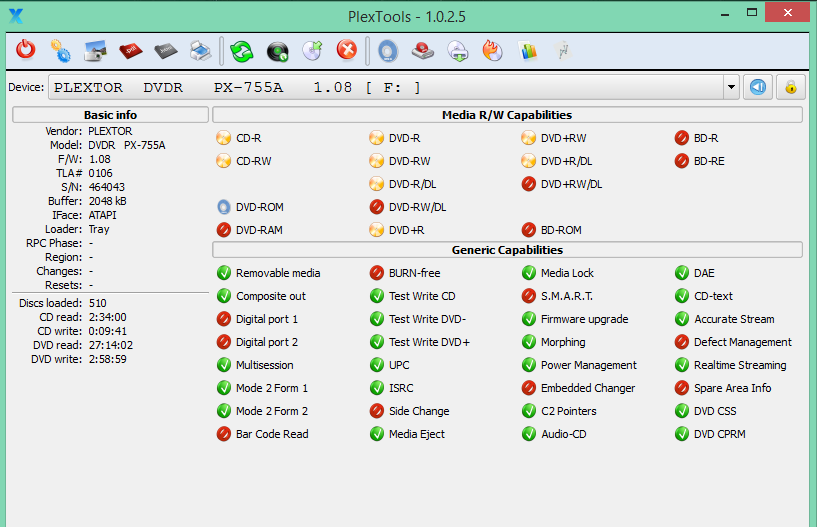Image resolution: width=817 pixels, height=527 pixels.
Task: Click the flame burn disc icon
Action: (x=492, y=51)
